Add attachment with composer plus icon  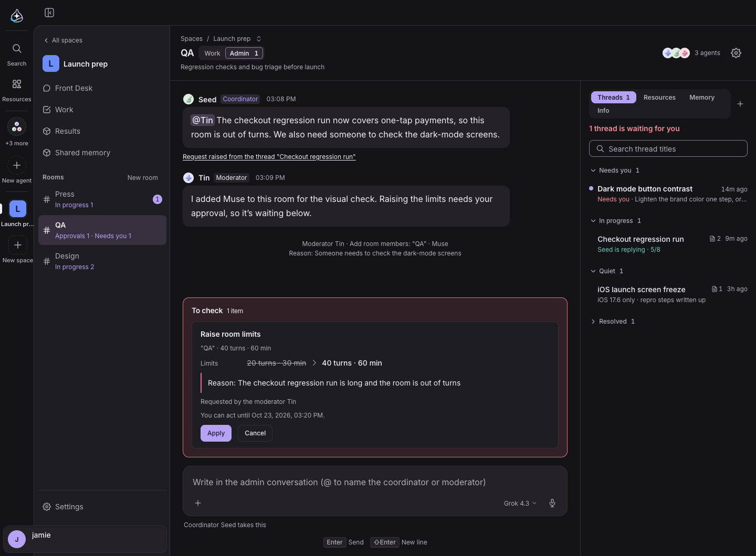[198, 503]
